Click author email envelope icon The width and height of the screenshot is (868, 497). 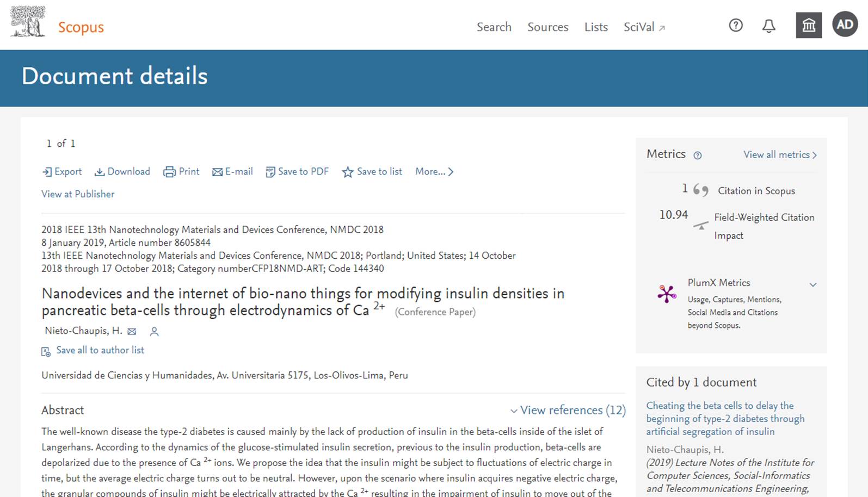click(x=132, y=331)
